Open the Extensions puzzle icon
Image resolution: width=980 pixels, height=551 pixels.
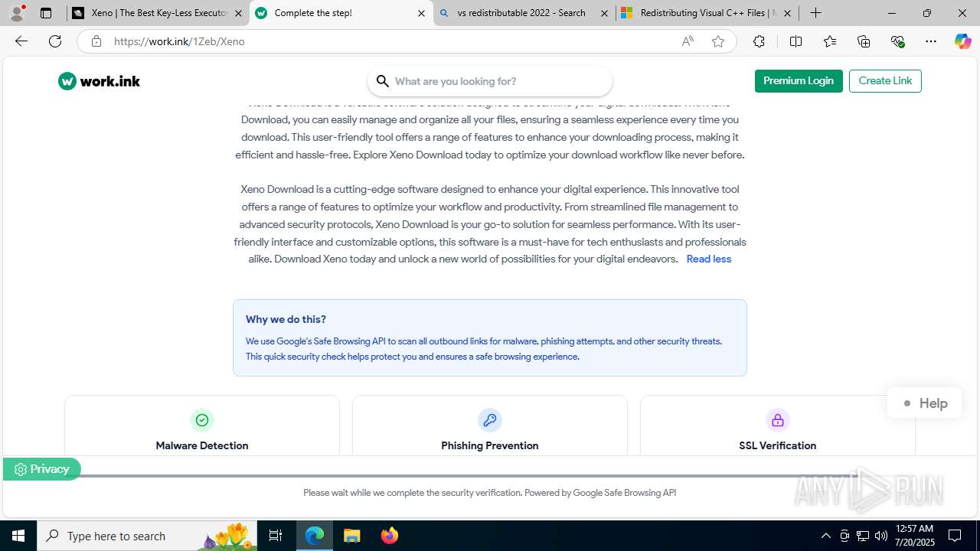[759, 41]
